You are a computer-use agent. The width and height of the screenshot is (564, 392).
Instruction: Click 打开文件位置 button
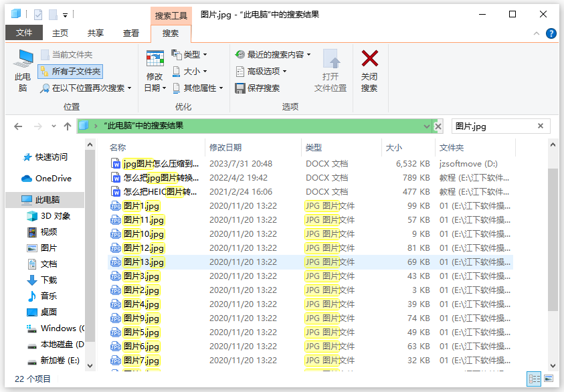331,71
